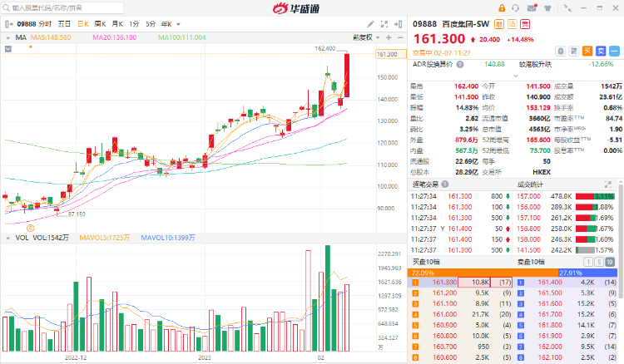Select the 月K monthly chart tab

pos(117,24)
